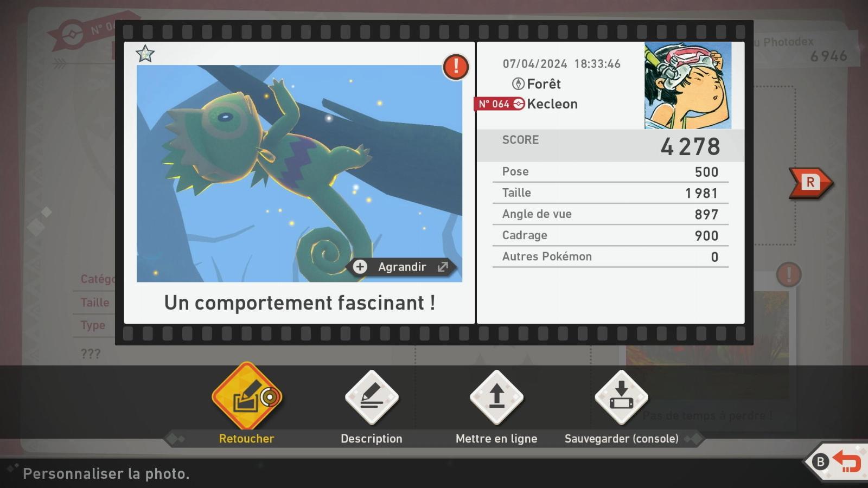Click the Forêt location compass icon
868x488 pixels.
(x=518, y=84)
